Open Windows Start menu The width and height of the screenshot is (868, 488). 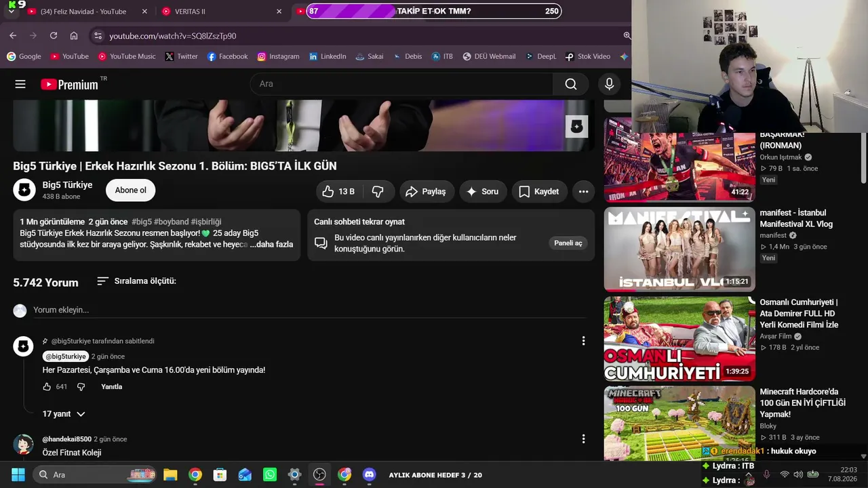tap(18, 474)
